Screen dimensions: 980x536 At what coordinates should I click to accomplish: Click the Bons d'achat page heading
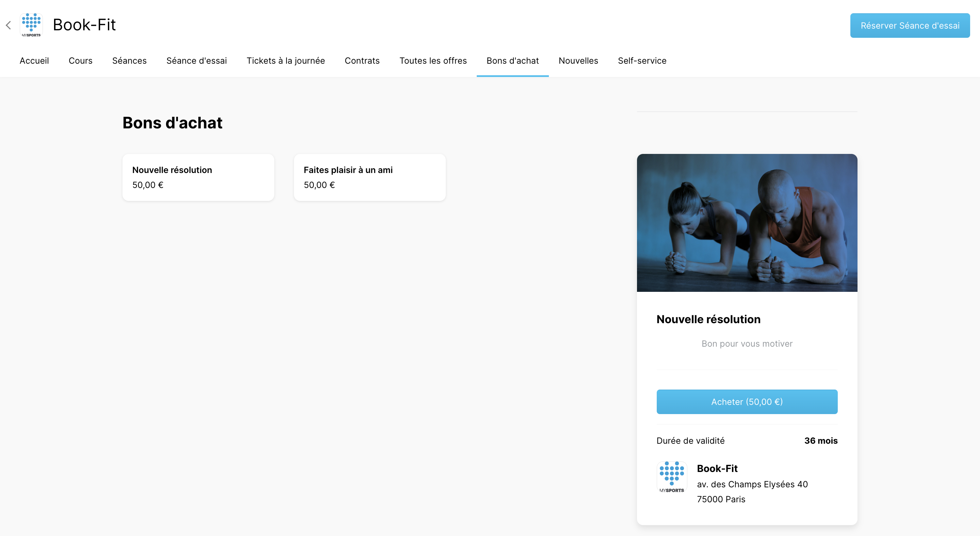click(x=172, y=123)
